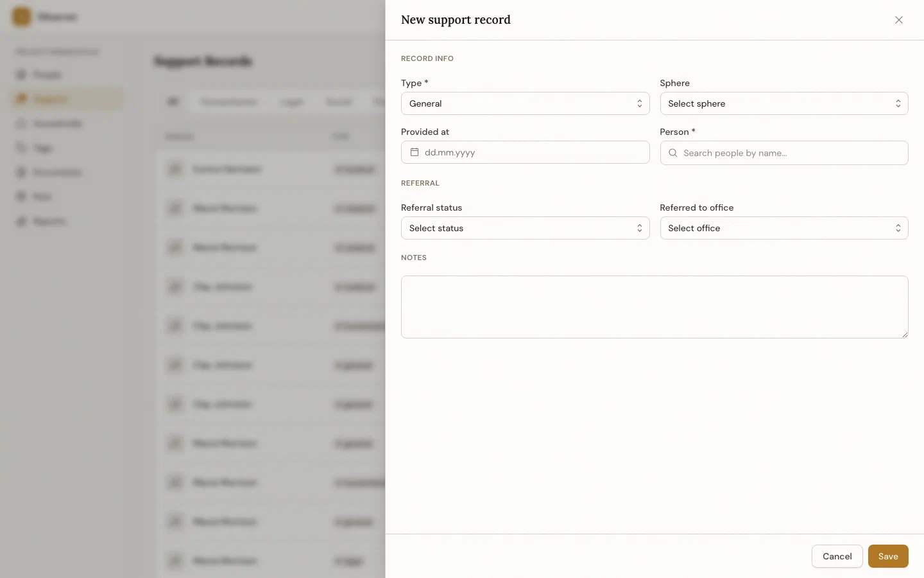Open the Referral status dropdown
Image resolution: width=924 pixels, height=578 pixels.
point(525,228)
